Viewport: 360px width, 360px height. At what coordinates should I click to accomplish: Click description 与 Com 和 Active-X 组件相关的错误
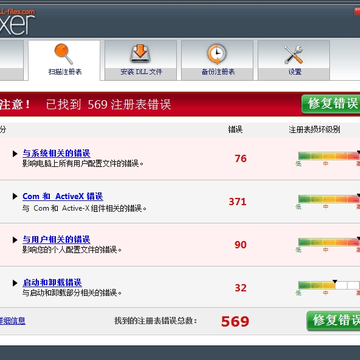click(85, 208)
